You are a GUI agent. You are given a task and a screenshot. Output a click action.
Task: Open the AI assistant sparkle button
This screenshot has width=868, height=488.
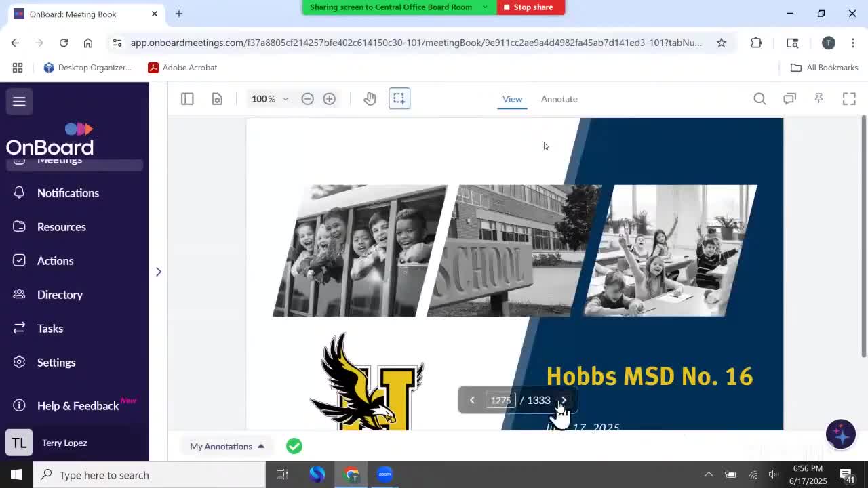click(x=841, y=434)
